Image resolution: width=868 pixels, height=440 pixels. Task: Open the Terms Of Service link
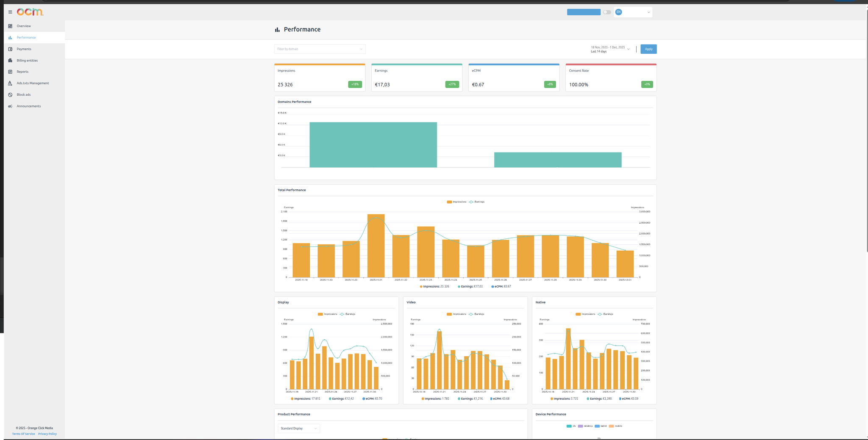point(23,434)
